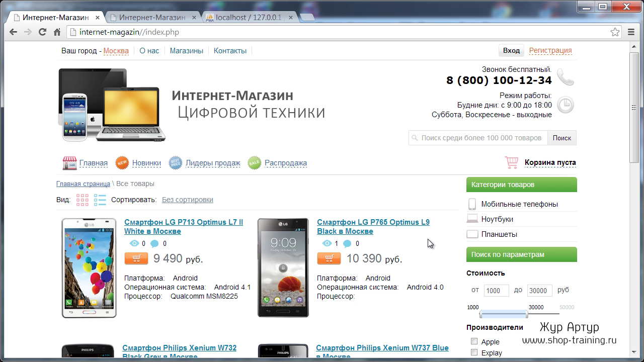Select Планшеты category

tap(499, 234)
